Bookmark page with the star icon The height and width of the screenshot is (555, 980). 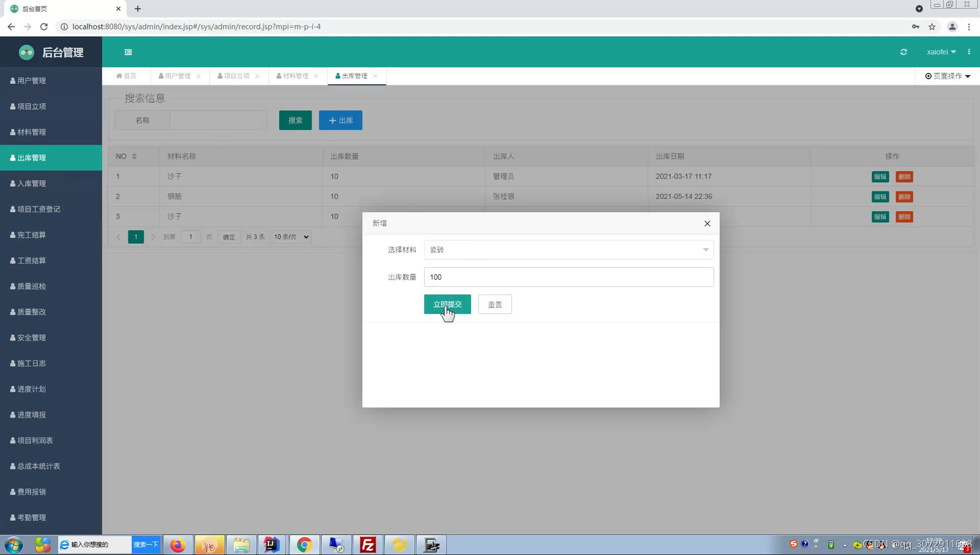932,27
